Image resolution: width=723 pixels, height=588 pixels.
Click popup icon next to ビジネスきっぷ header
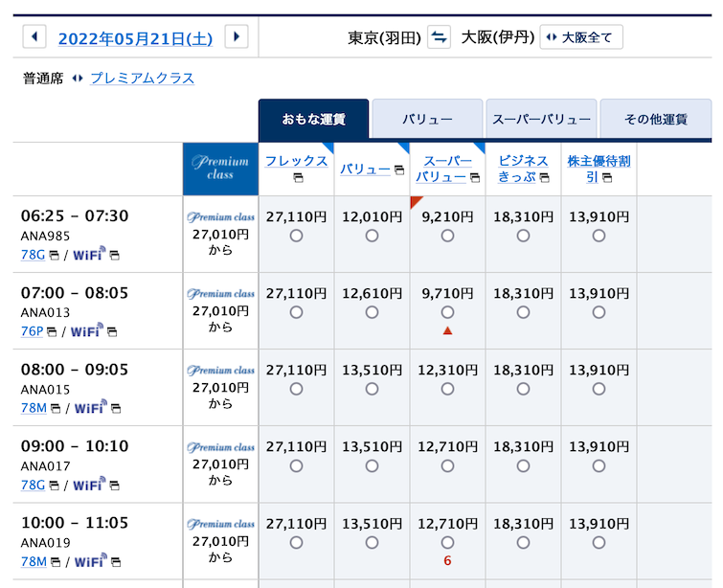544,177
